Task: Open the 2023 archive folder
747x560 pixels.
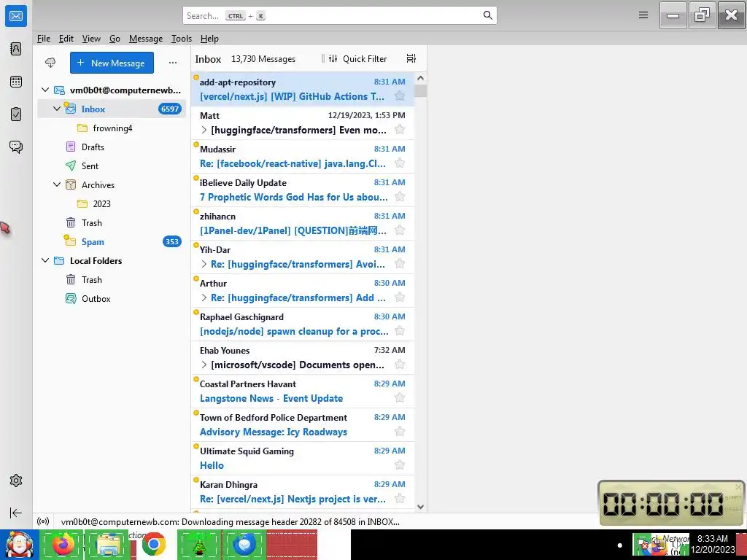Action: pos(112,204)
